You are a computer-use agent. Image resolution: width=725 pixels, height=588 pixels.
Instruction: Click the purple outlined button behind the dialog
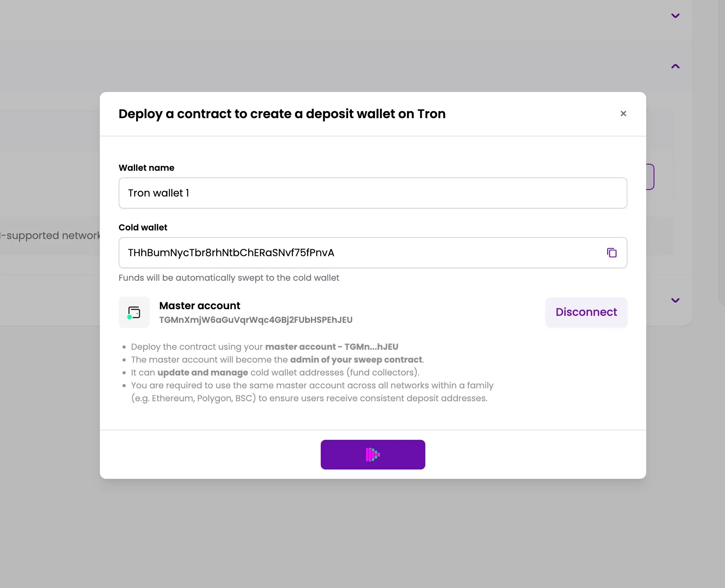point(651,177)
